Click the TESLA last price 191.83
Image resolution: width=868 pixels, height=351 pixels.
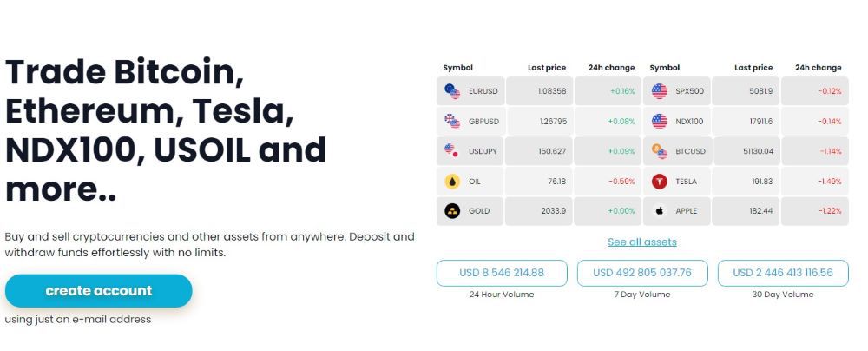[760, 182]
